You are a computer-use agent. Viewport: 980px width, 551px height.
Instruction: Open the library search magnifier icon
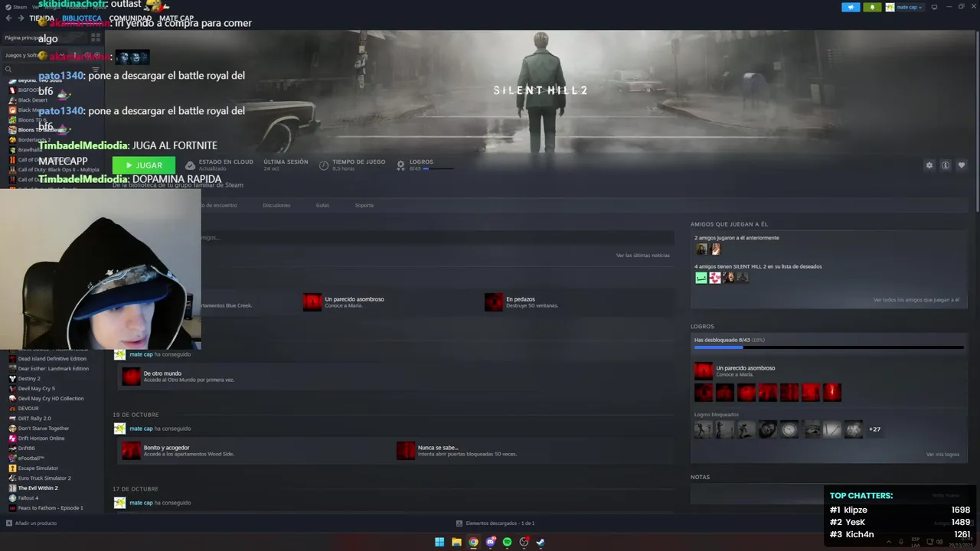click(x=8, y=70)
